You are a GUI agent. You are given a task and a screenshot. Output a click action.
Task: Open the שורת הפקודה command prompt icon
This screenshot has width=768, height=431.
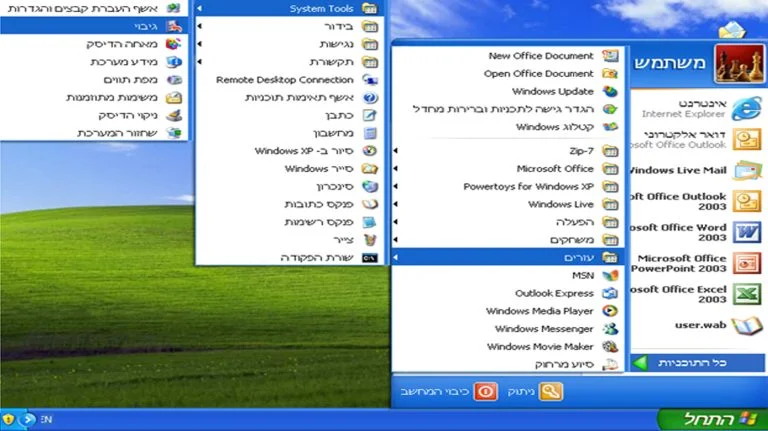click(370, 258)
